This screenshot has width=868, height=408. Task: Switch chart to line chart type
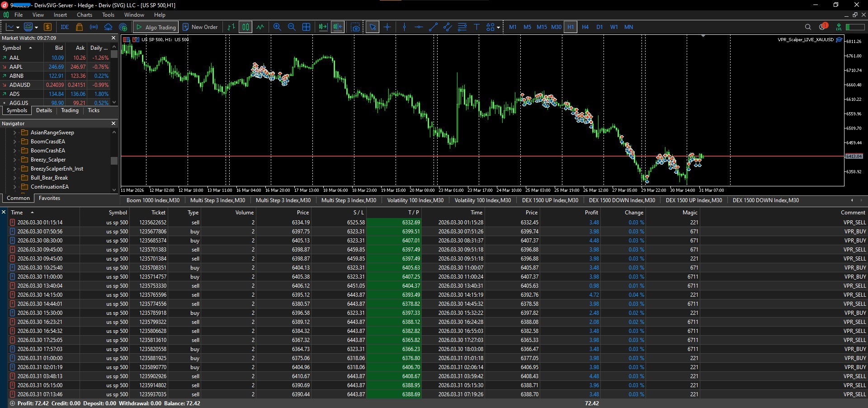tap(260, 27)
